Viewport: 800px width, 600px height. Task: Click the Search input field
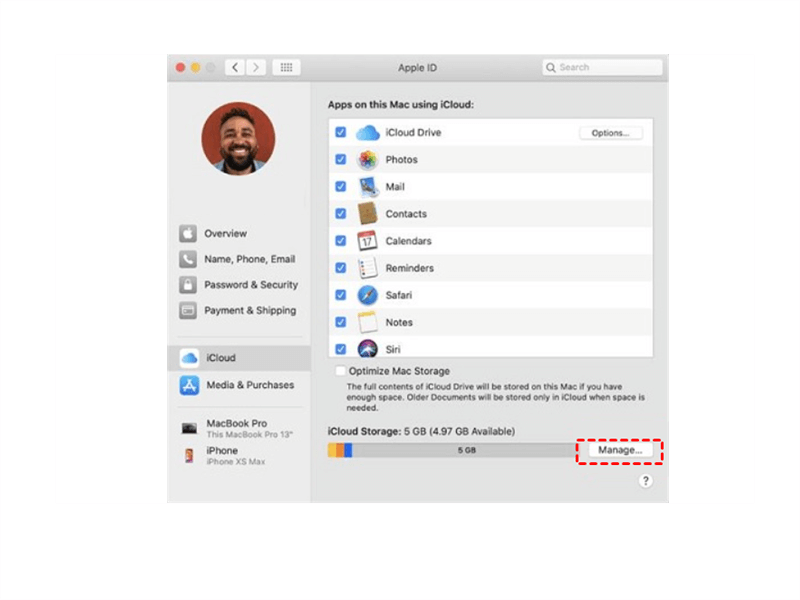[x=603, y=67]
